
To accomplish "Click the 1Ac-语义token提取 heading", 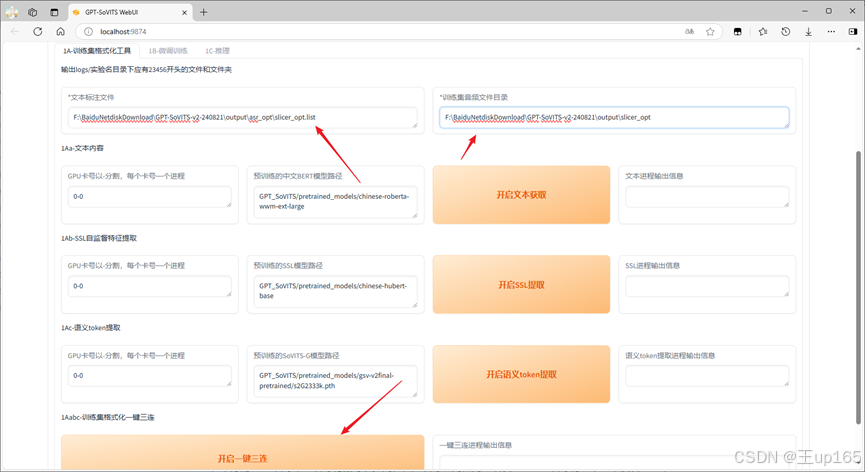I will (x=91, y=328).
